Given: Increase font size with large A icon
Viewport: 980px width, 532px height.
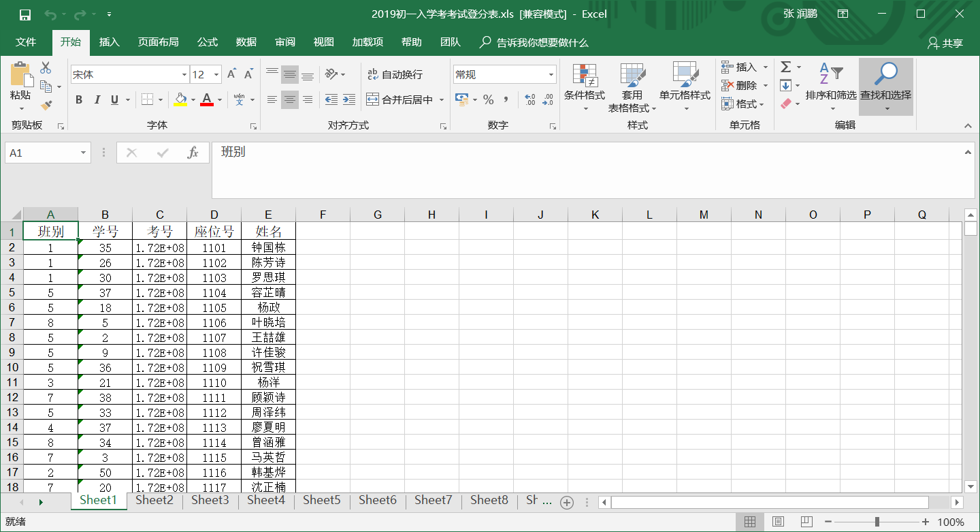Looking at the screenshot, I should [x=231, y=74].
